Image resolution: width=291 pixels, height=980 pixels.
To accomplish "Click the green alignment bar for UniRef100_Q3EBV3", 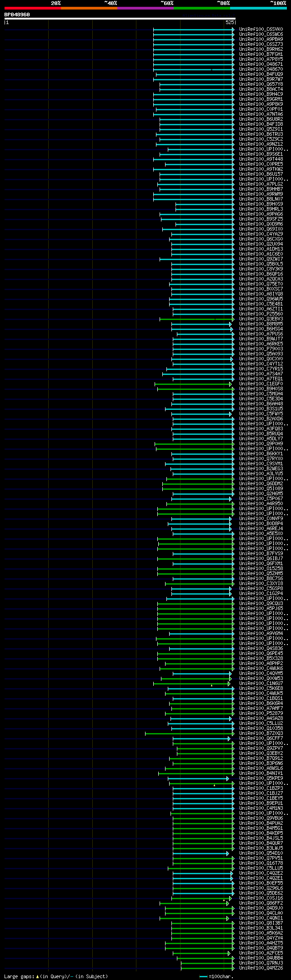I will point(197,319).
